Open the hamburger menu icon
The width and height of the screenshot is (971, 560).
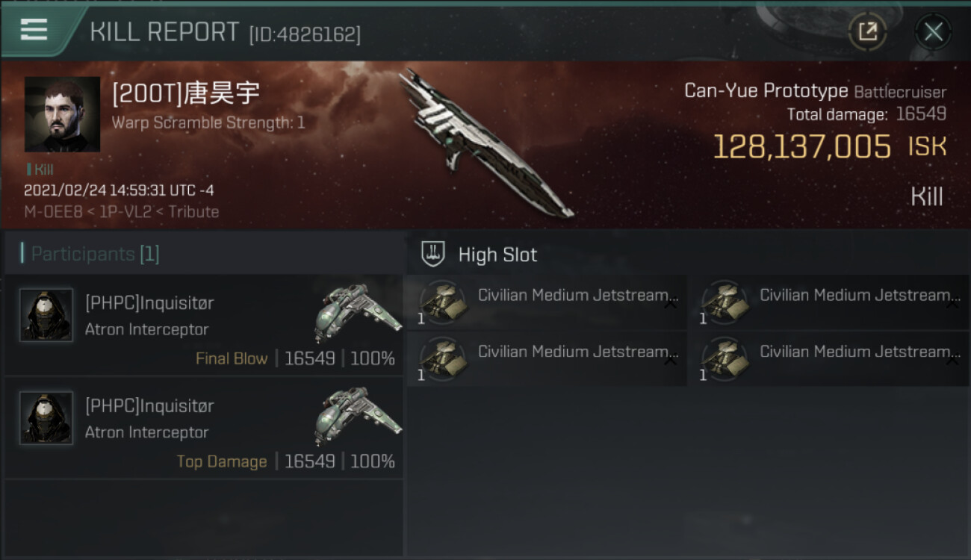point(34,30)
